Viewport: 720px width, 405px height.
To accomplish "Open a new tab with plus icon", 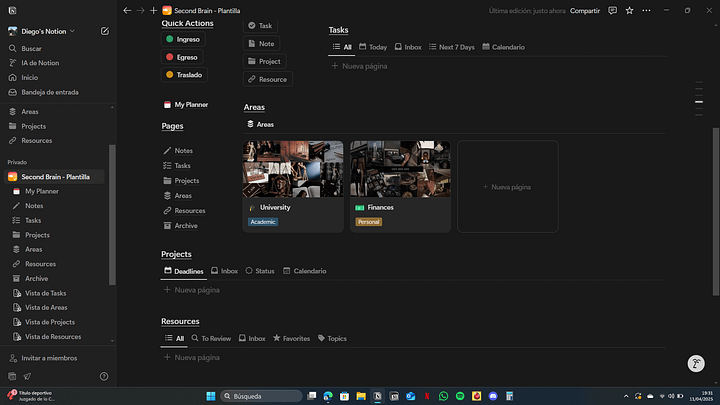I will point(153,11).
